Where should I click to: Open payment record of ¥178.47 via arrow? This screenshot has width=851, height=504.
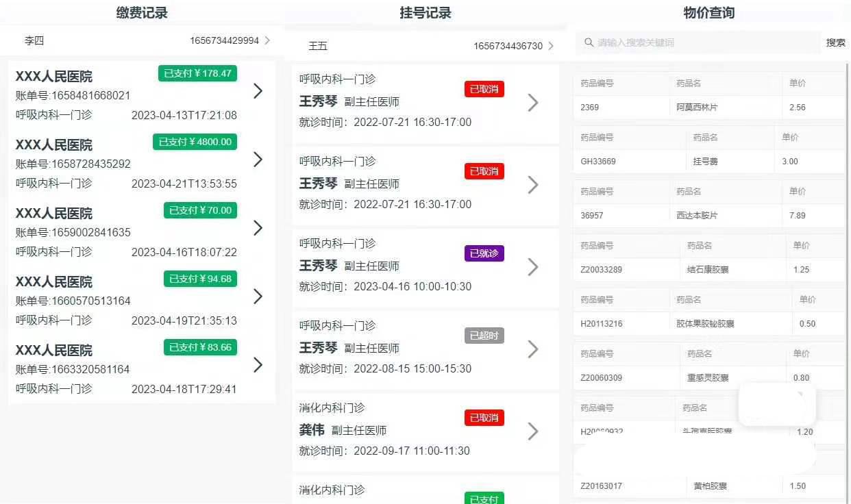[x=258, y=91]
